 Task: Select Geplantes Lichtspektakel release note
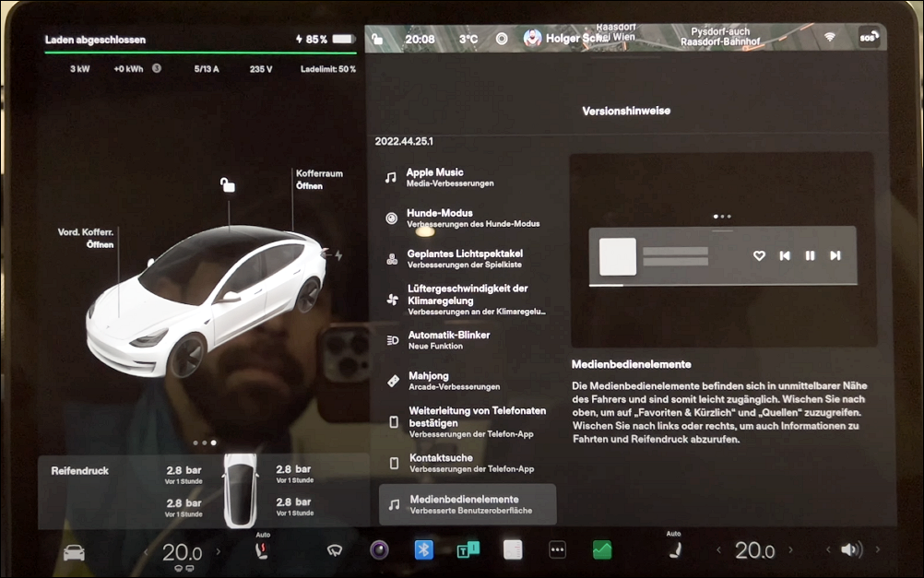(x=467, y=259)
